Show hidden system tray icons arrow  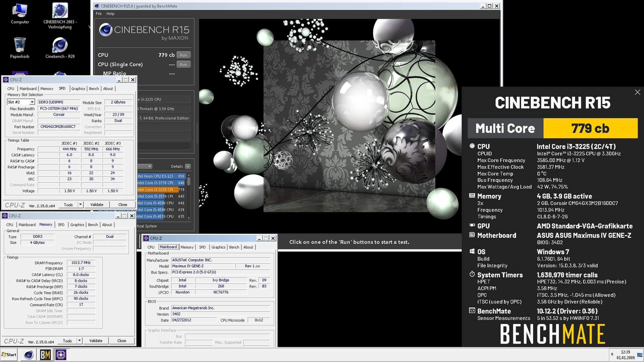tap(612, 355)
